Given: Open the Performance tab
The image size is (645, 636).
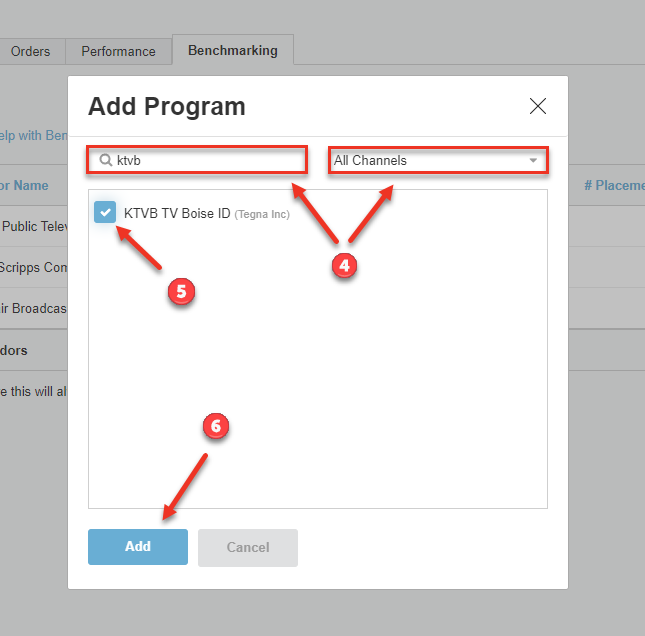Looking at the screenshot, I should 118,51.
